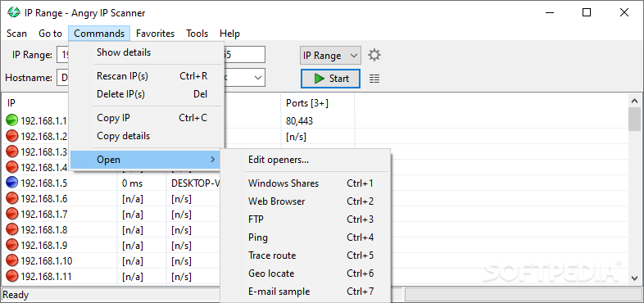644x303 pixels.
Task: Click the Ports [3+] column header
Action: click(x=317, y=103)
